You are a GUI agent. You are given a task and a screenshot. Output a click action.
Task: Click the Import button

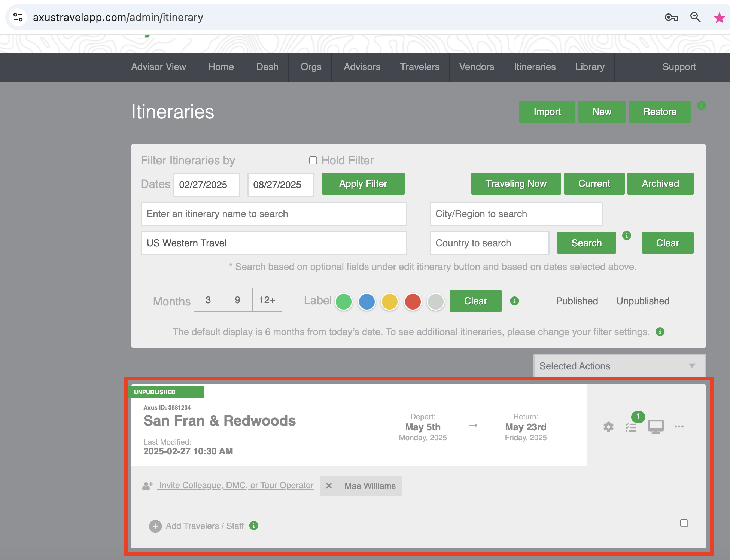pyautogui.click(x=547, y=112)
